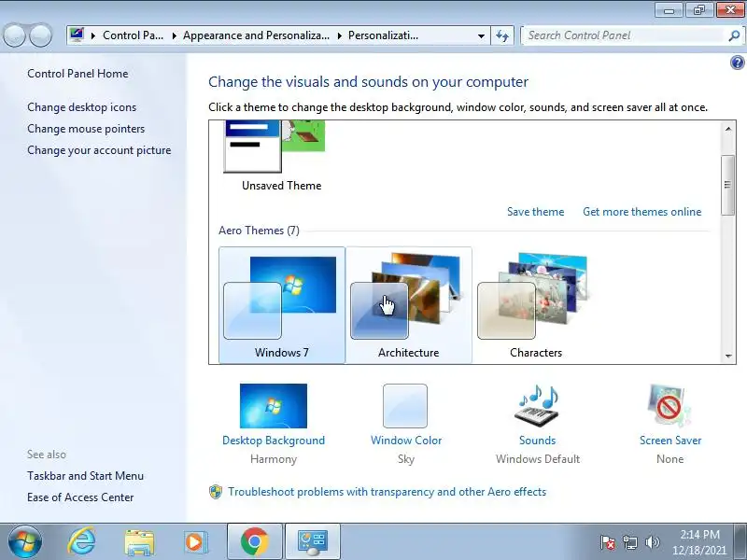Open the Windows Start orb
Image resolution: width=747 pixels, height=560 pixels.
(x=25, y=542)
